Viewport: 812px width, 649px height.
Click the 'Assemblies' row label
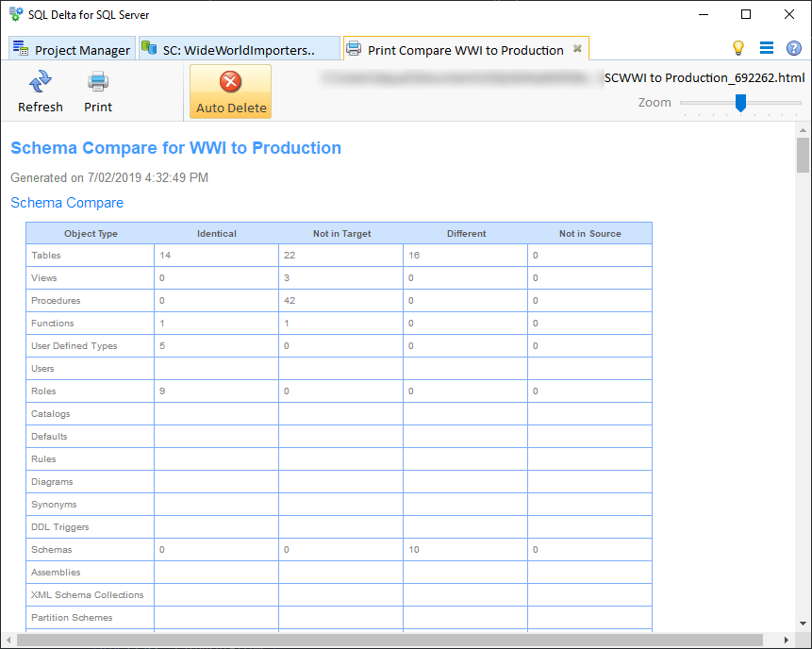(x=56, y=573)
